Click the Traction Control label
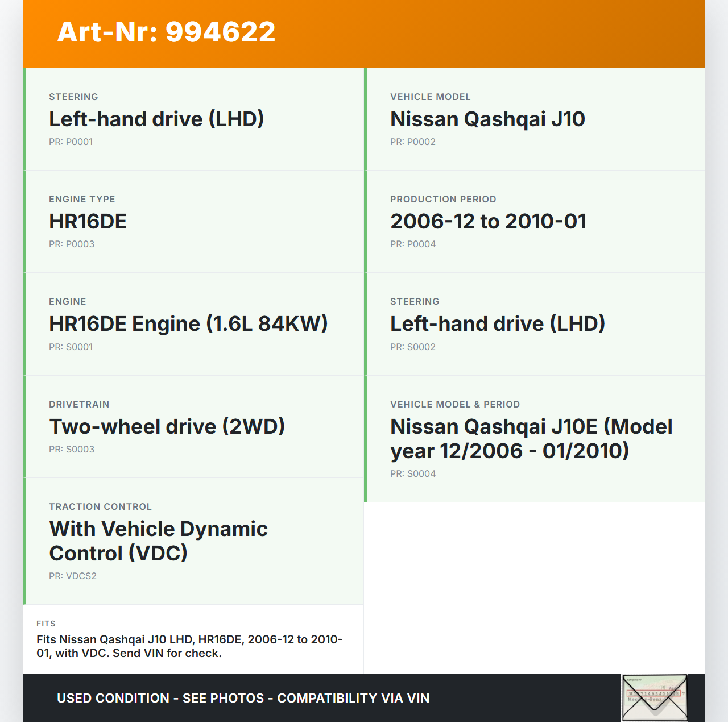This screenshot has height=723, width=728. click(x=100, y=506)
